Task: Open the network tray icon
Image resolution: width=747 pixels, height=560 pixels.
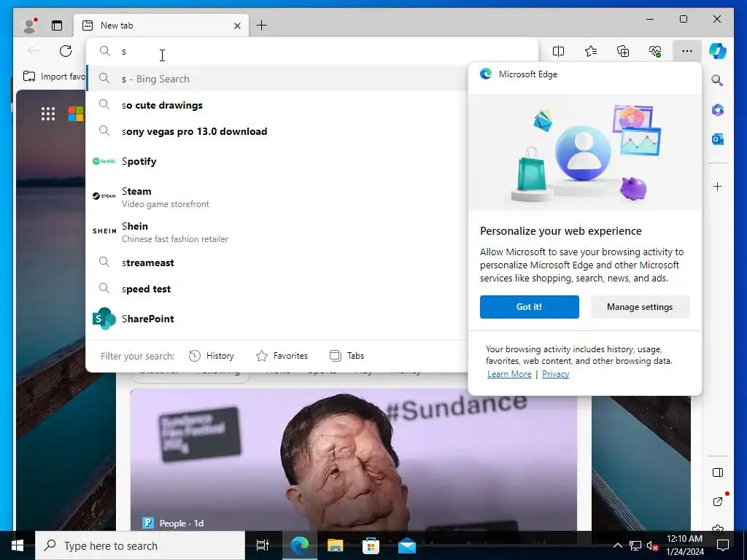Action: coord(635,545)
